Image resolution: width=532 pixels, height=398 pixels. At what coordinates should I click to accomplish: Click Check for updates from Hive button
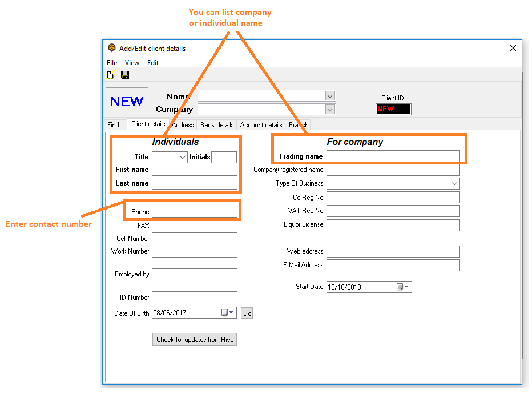click(x=195, y=340)
